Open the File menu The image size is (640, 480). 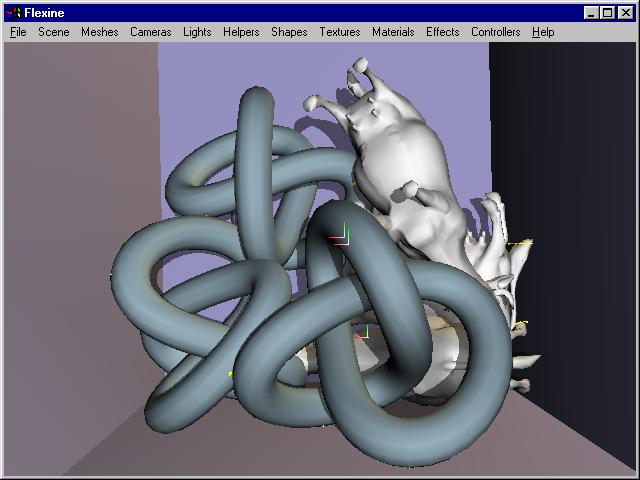[18, 32]
